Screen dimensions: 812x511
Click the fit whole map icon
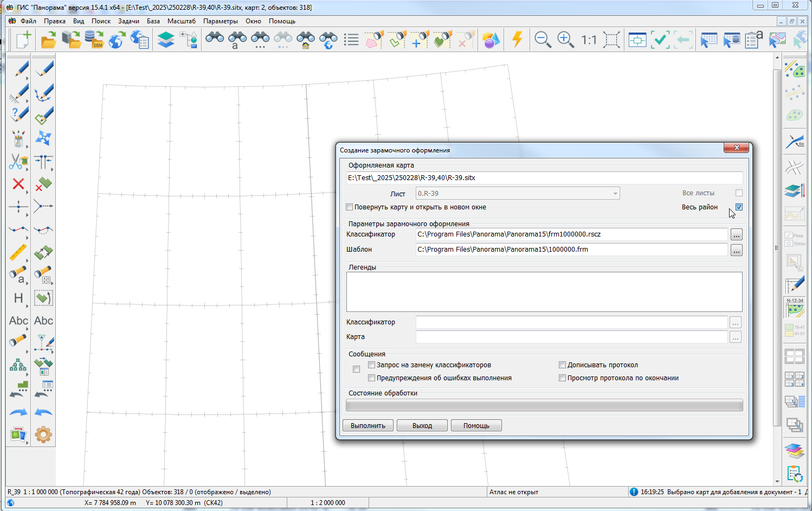coord(611,40)
